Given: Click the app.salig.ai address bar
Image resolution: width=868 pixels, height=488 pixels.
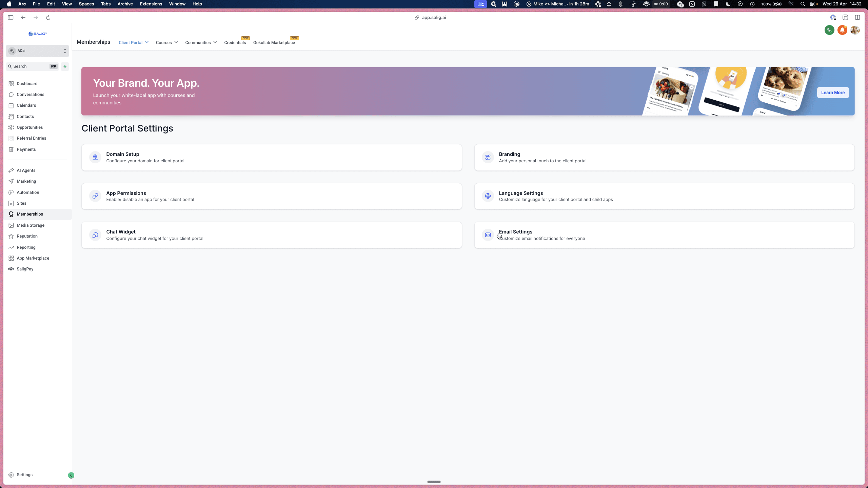Looking at the screenshot, I should point(431,18).
